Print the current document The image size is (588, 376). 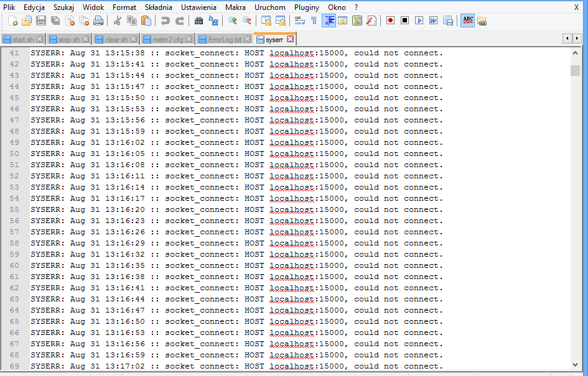click(x=98, y=21)
